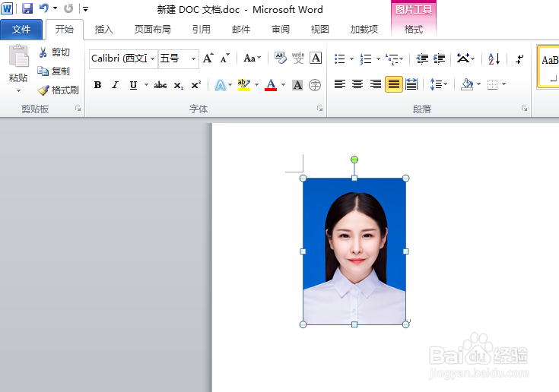559x392 pixels.
Task: Open the 剪贴板 clipboard pane launcher
Action: [78, 109]
